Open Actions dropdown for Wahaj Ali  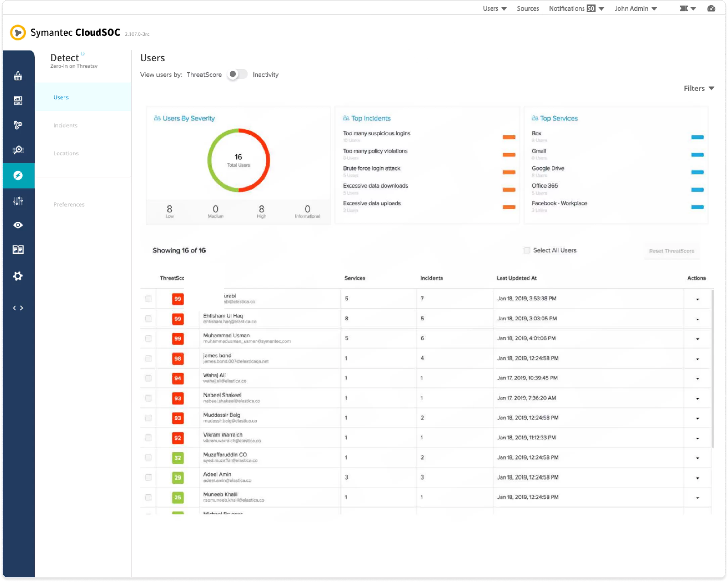(697, 379)
